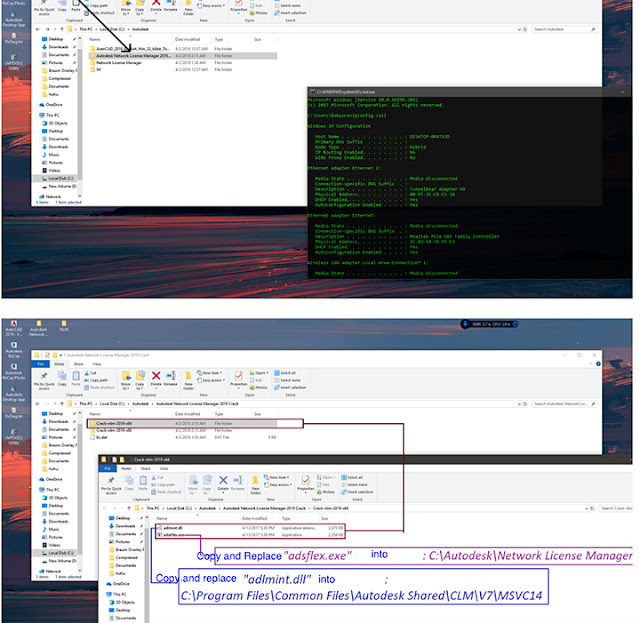Click Rename icon in 2019 Crack window ribbon
The width and height of the screenshot is (640, 623).
tap(171, 376)
